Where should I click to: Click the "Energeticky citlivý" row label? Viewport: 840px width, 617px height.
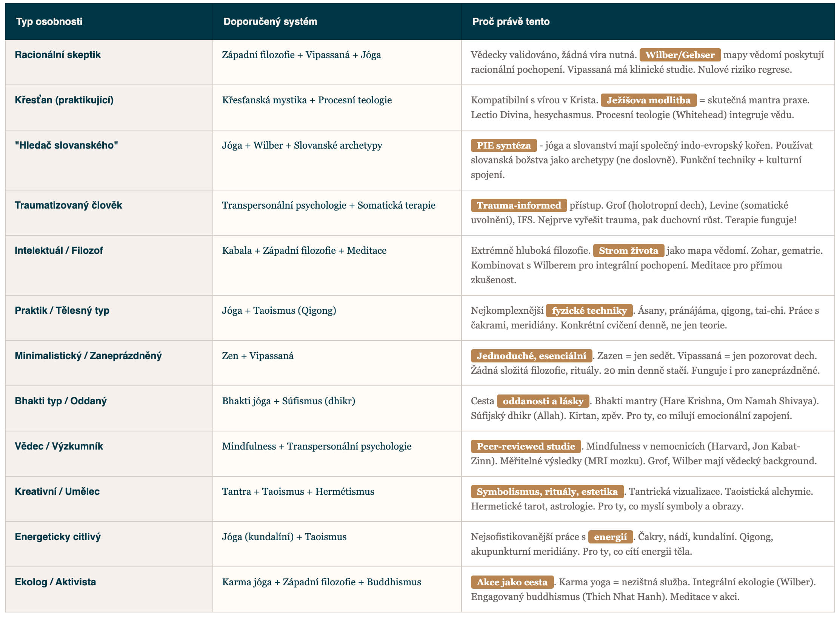[x=58, y=537]
